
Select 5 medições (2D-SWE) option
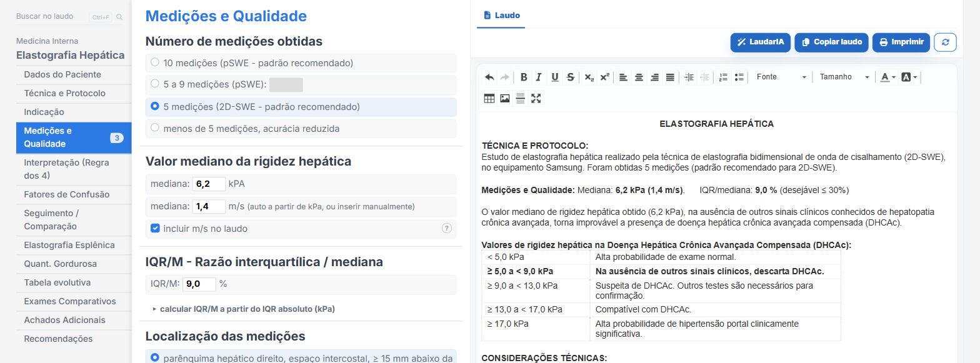coord(301,107)
